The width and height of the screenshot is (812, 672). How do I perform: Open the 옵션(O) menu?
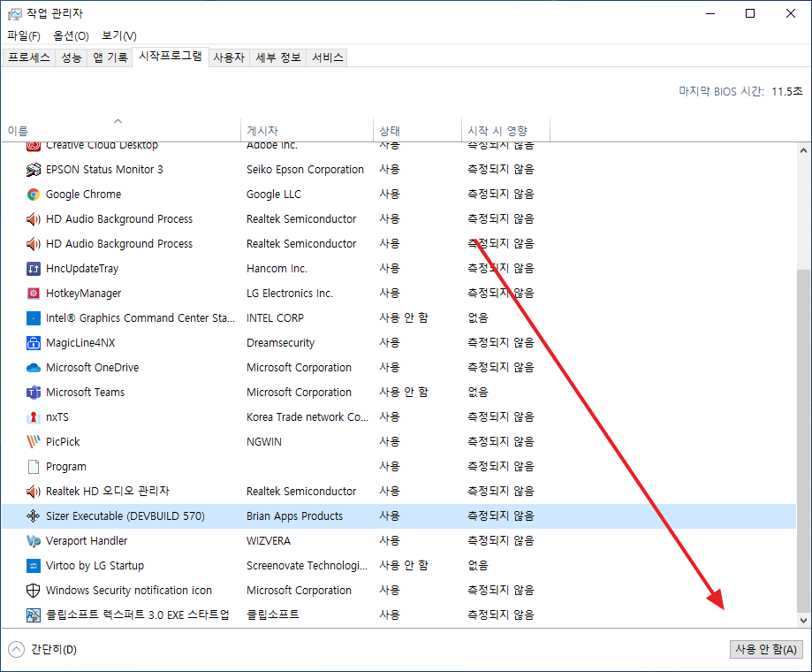point(71,35)
